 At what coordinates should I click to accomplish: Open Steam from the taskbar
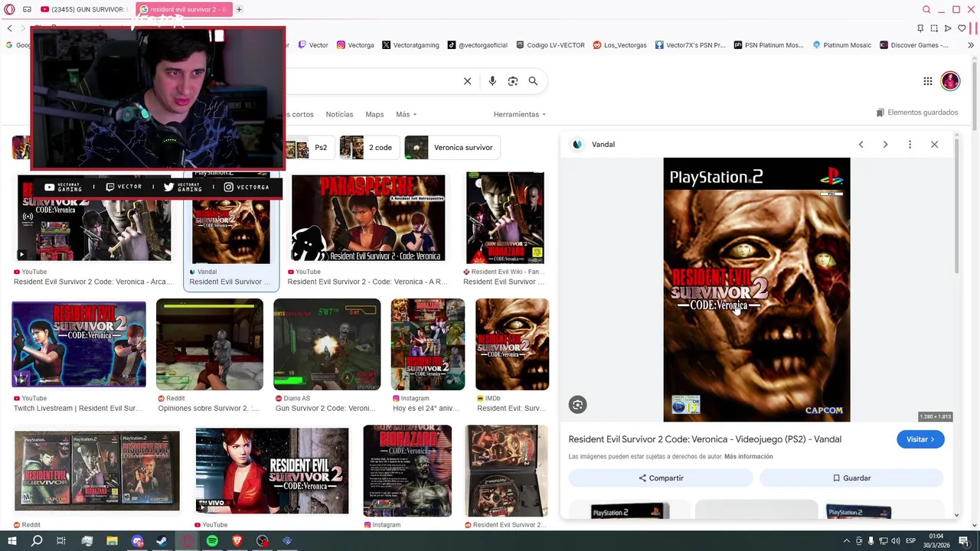(x=162, y=541)
